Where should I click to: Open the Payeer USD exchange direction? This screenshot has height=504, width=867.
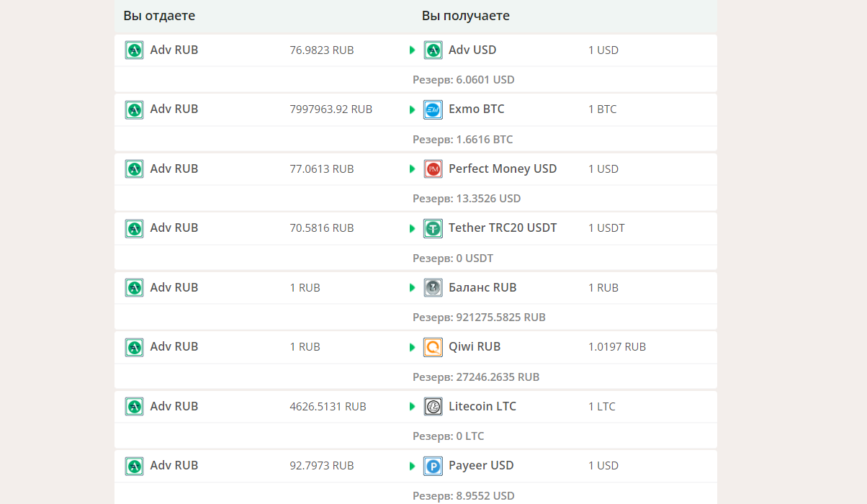(415, 477)
